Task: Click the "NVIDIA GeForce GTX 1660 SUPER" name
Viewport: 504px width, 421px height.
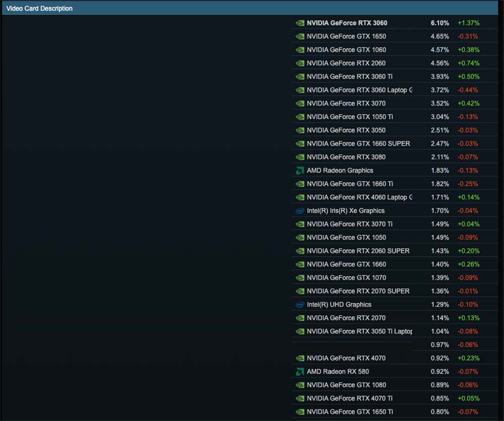Action: 358,144
